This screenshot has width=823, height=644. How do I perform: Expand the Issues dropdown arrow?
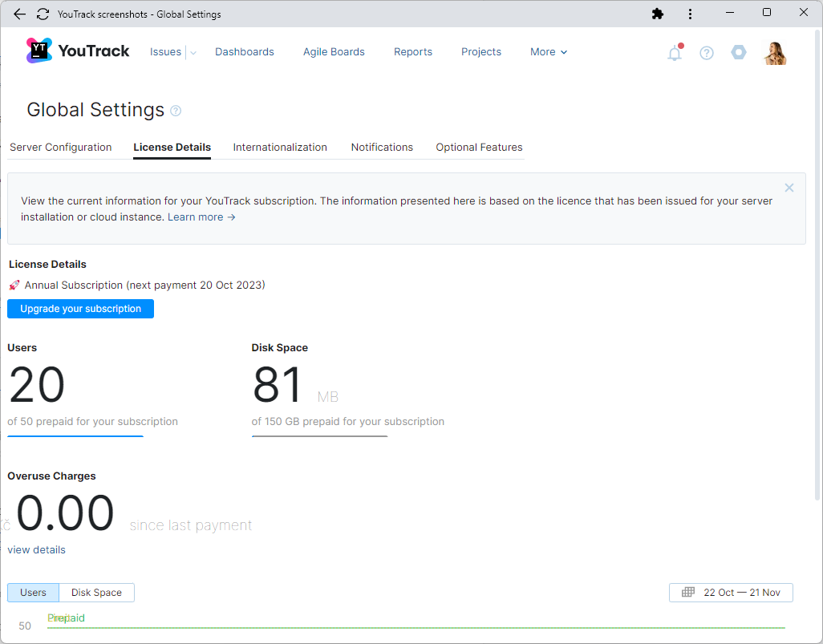click(x=193, y=53)
